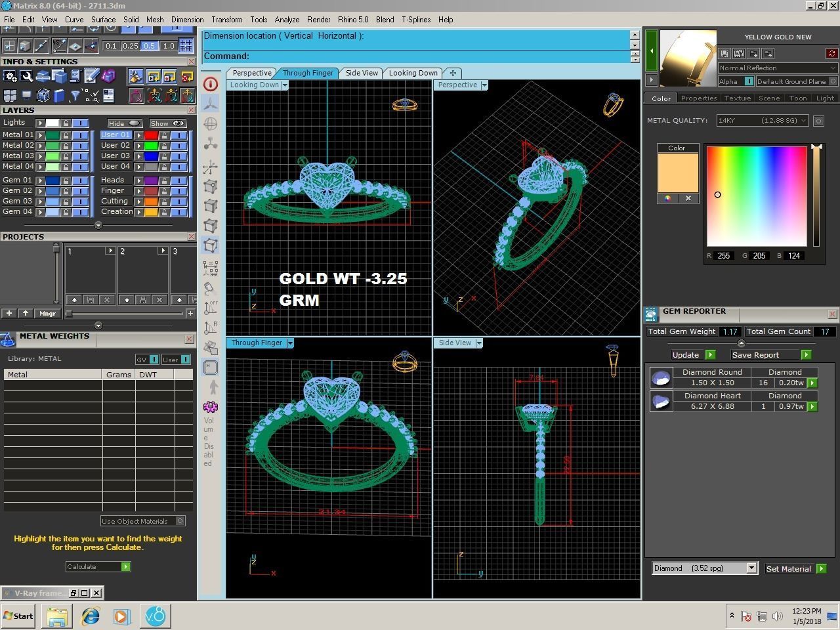Open the Metal Quality 14KY dropdown
The width and height of the screenshot is (840, 630).
tap(762, 121)
